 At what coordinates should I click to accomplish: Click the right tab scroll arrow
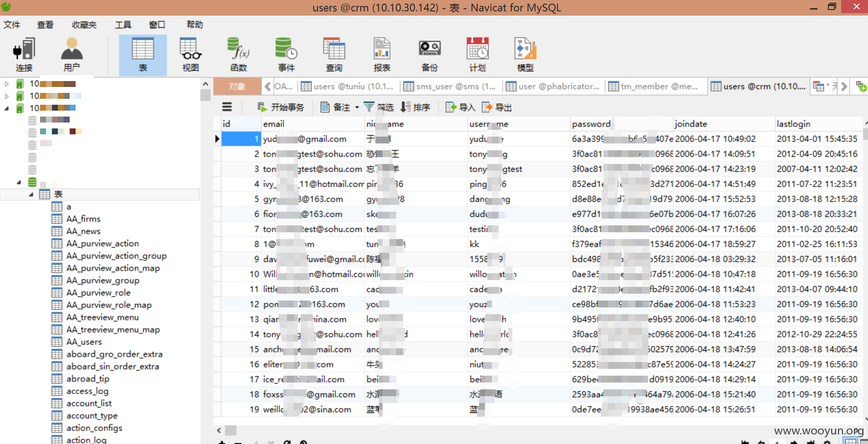pos(844,86)
